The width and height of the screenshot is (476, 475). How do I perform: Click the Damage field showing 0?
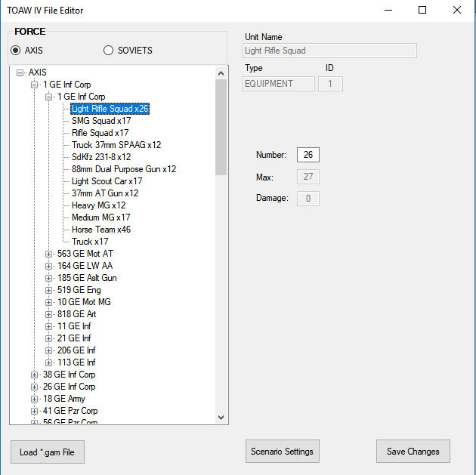click(x=308, y=199)
